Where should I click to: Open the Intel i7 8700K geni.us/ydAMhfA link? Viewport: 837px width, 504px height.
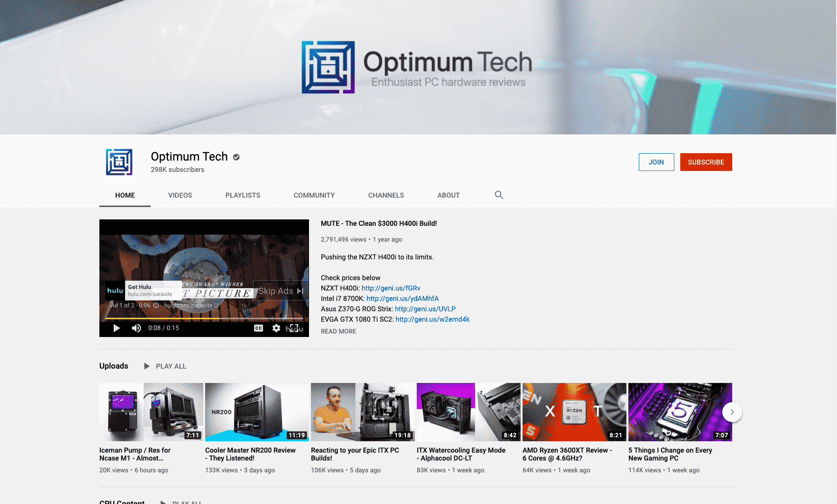click(402, 298)
